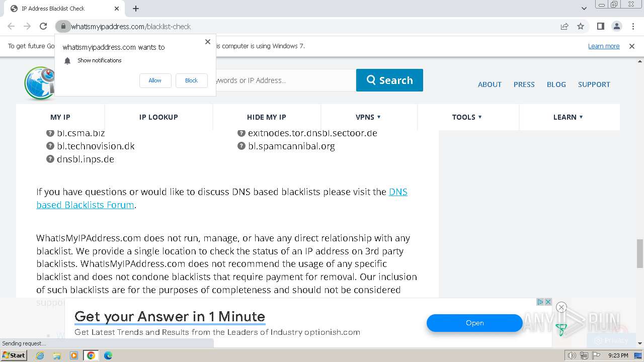Open the Chrome profile avatar menu

click(616, 26)
